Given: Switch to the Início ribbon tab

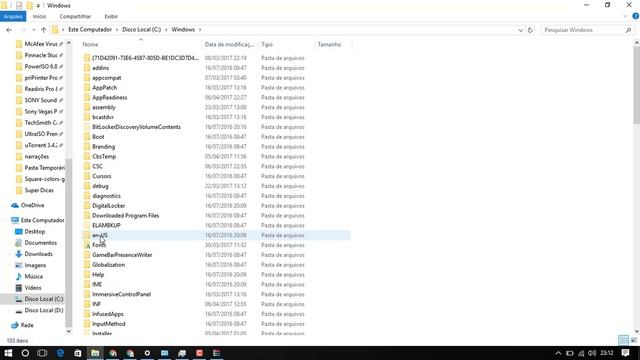Looking at the screenshot, I should [39, 16].
